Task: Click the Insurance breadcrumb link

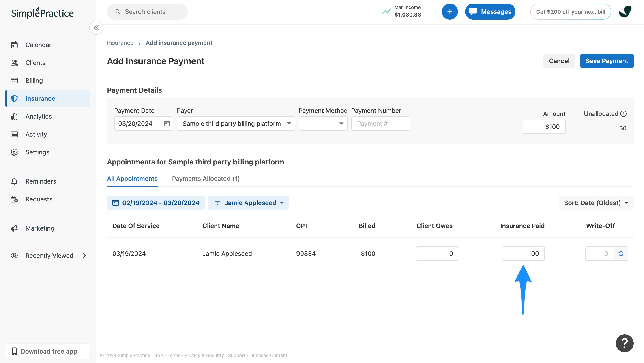Action: (120, 43)
